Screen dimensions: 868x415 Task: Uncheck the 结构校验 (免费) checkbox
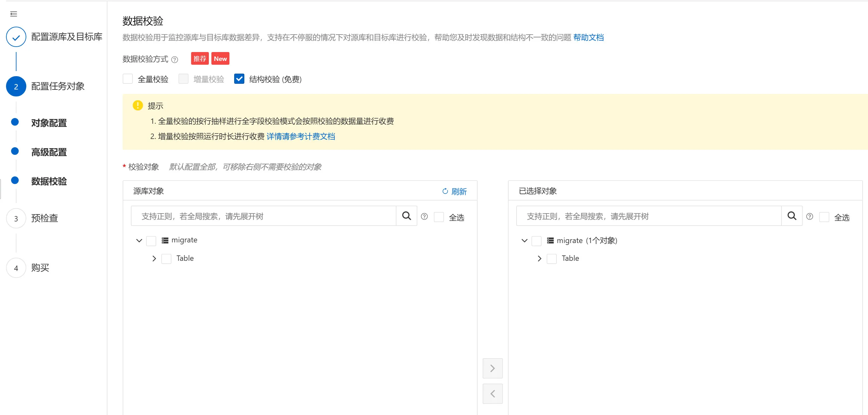coord(239,79)
